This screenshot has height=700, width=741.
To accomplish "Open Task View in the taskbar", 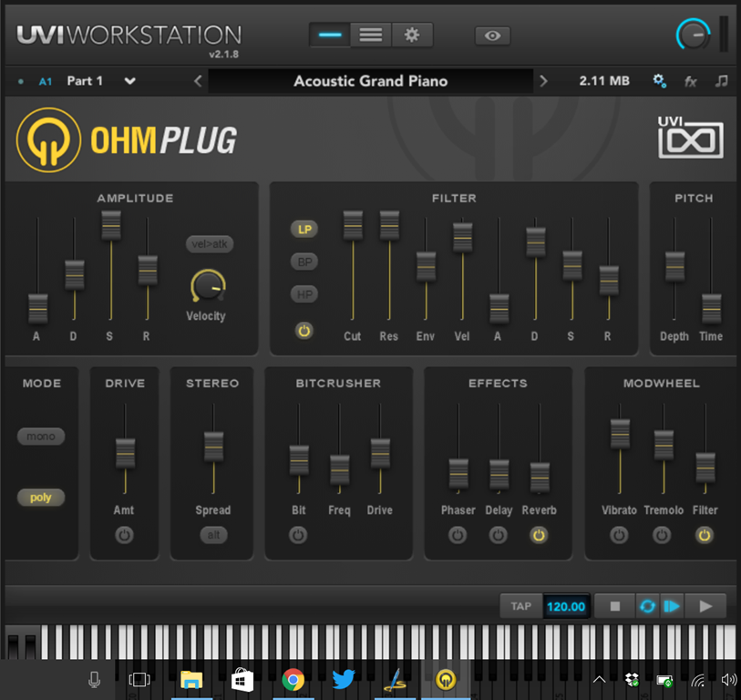I will tap(139, 680).
